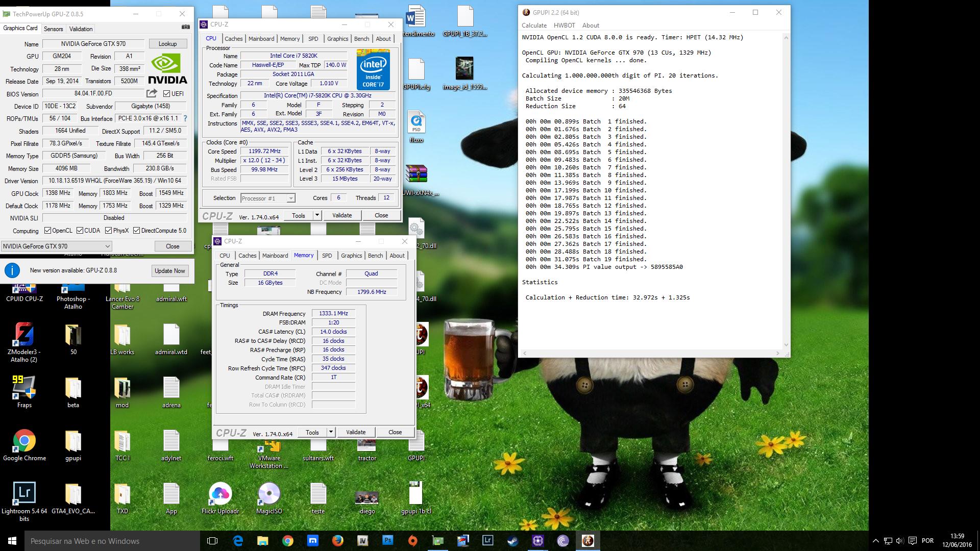Viewport: 980px width, 551px height.
Task: Click the GPU-Z Name field GeForce GTX 970
Action: point(93,44)
